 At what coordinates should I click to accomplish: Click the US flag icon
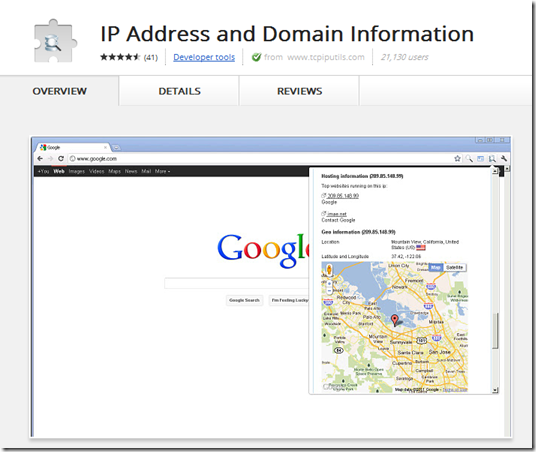pyautogui.click(x=421, y=248)
